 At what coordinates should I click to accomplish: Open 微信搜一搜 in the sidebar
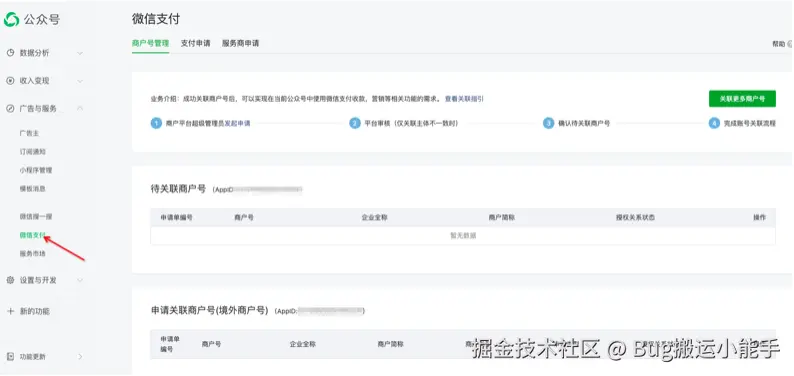(x=36, y=217)
